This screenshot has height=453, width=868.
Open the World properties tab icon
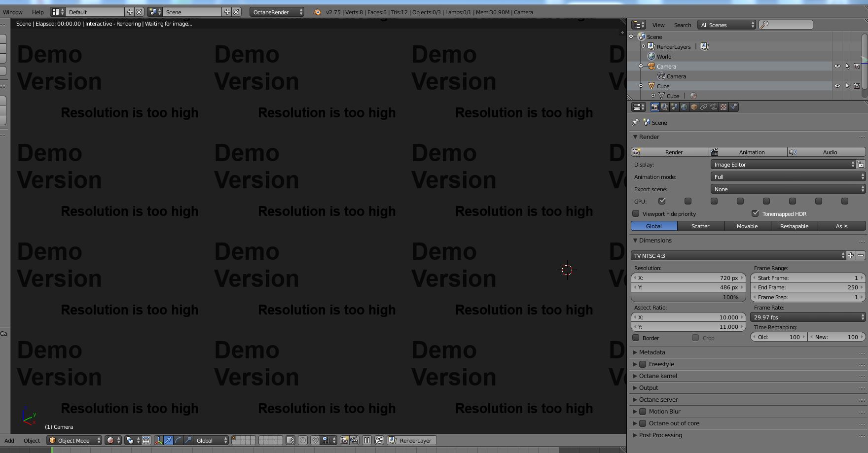(x=684, y=107)
